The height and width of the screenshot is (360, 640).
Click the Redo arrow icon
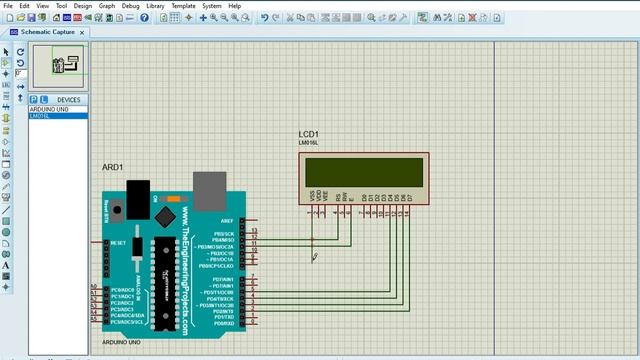tap(276, 18)
